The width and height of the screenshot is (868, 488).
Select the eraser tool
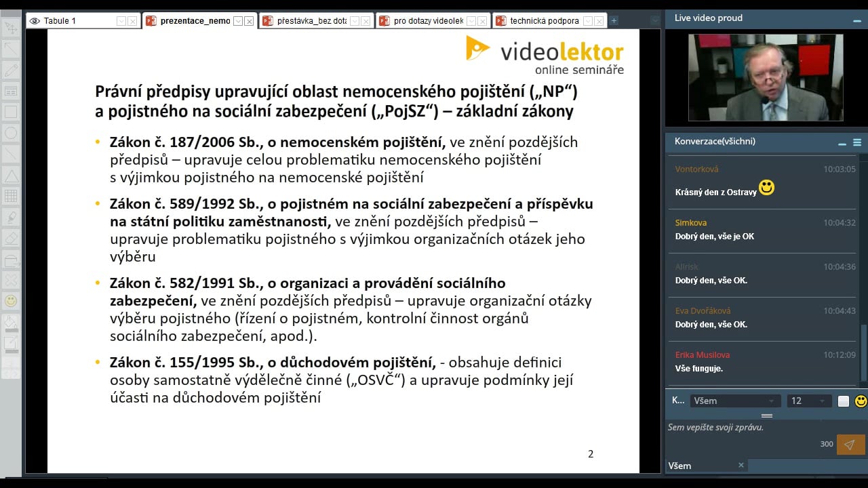point(11,239)
